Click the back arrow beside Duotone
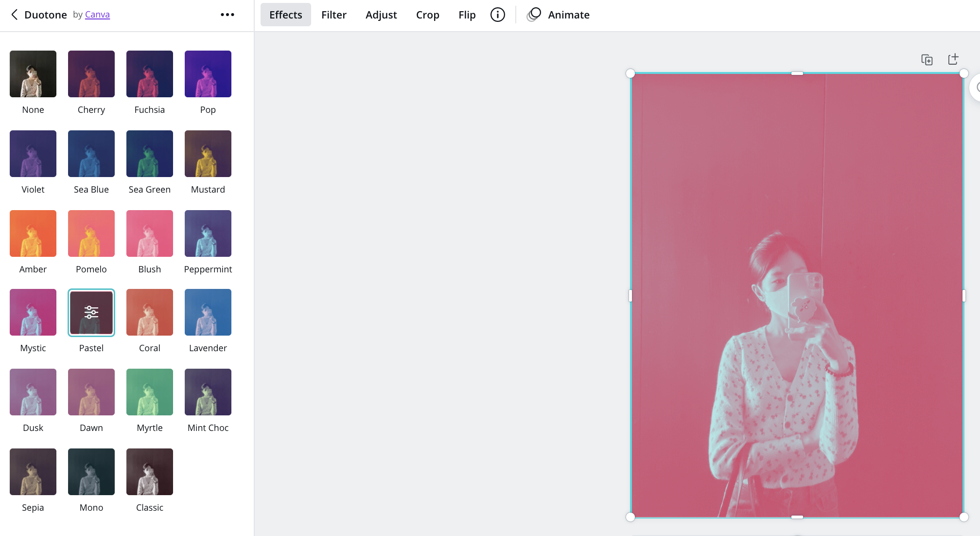 (x=15, y=15)
